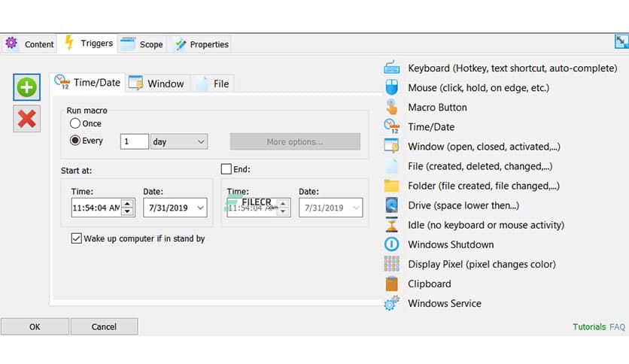Select the Window trigger icon in list
This screenshot has height=364, width=629.
pyautogui.click(x=391, y=146)
